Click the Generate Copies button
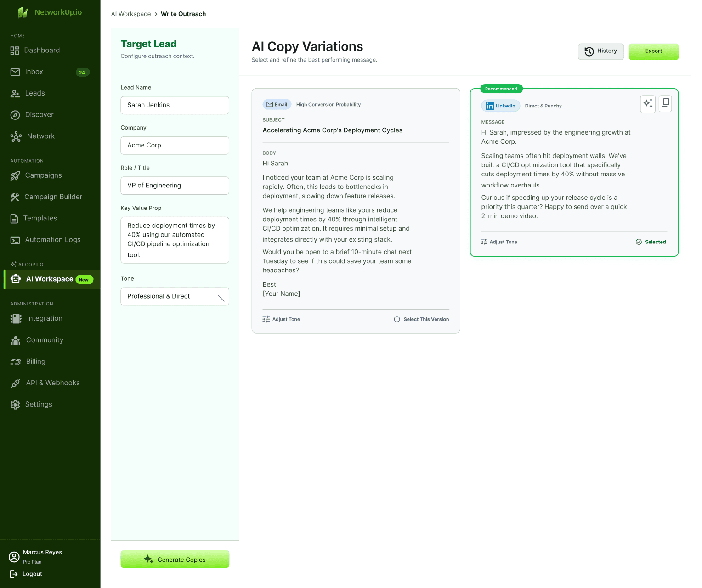The height and width of the screenshot is (588, 702). (x=175, y=560)
